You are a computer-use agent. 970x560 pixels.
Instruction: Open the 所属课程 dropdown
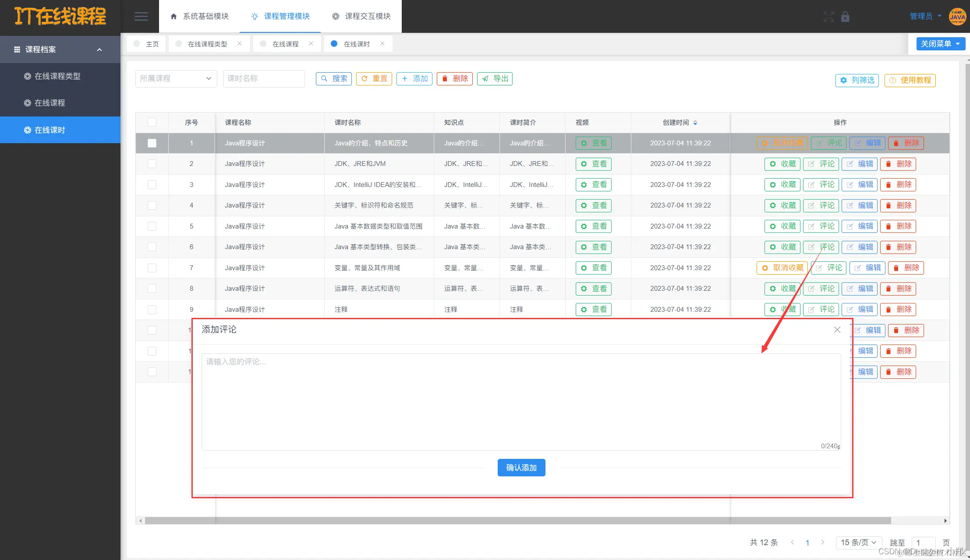176,78
